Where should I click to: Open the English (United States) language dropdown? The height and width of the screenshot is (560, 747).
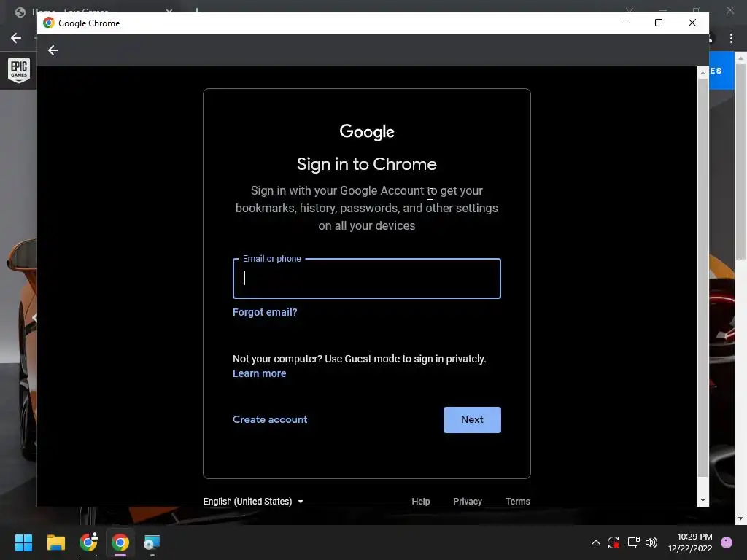[x=253, y=502]
